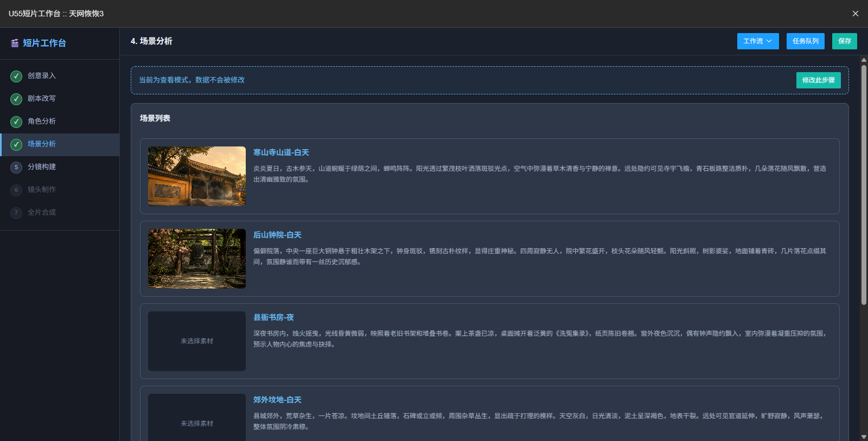
Task: Click the 场景列表 section heading
Action: pos(155,118)
